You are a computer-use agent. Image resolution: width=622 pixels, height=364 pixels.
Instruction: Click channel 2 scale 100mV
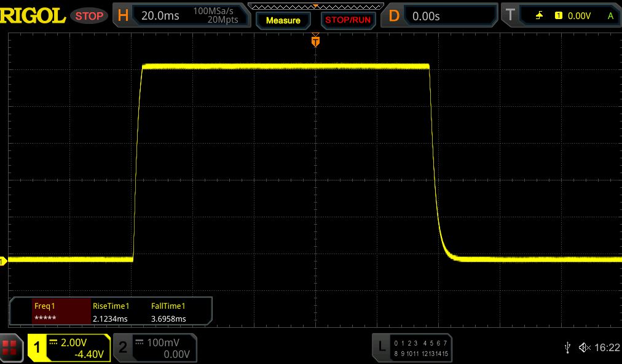[x=163, y=343]
